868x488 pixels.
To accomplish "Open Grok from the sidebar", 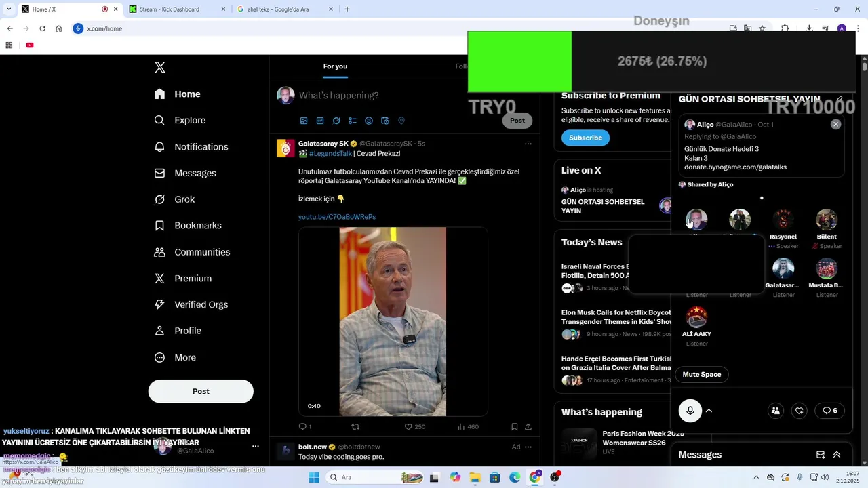I will (174, 199).
